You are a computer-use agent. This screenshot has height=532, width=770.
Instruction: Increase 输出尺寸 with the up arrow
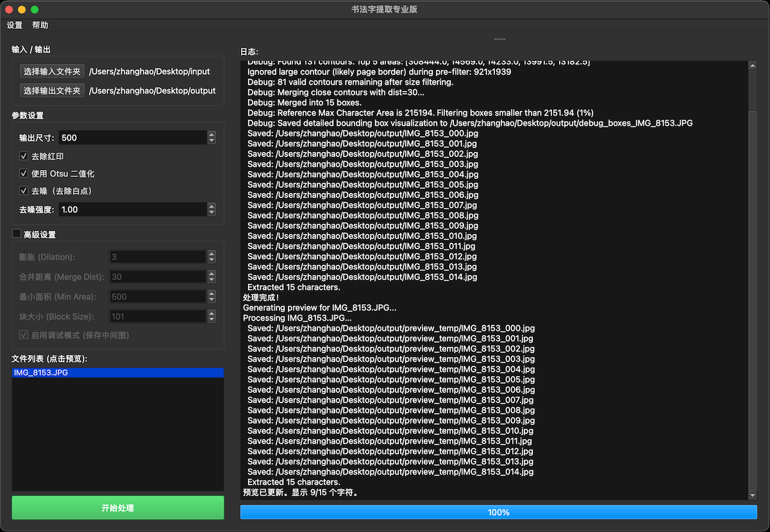(x=212, y=135)
